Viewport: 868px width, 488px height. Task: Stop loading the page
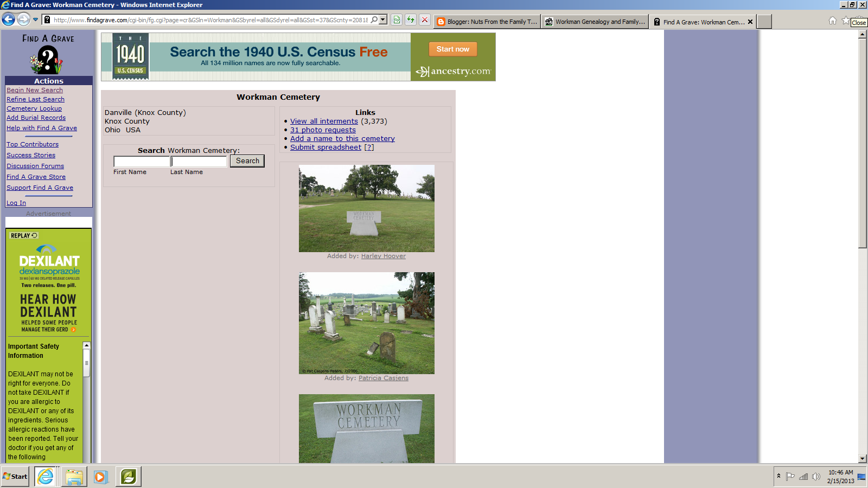point(424,19)
